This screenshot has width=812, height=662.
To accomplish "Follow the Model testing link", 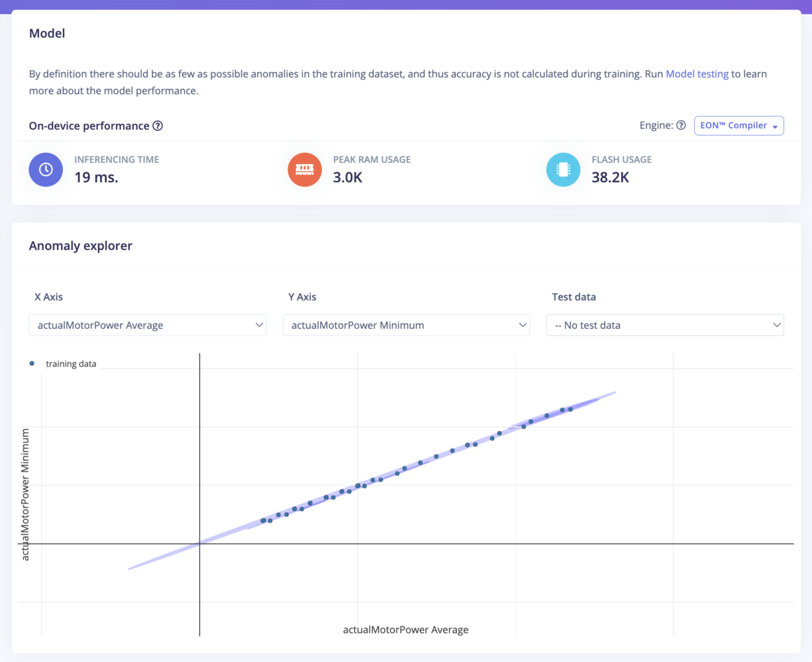I will tap(697, 74).
